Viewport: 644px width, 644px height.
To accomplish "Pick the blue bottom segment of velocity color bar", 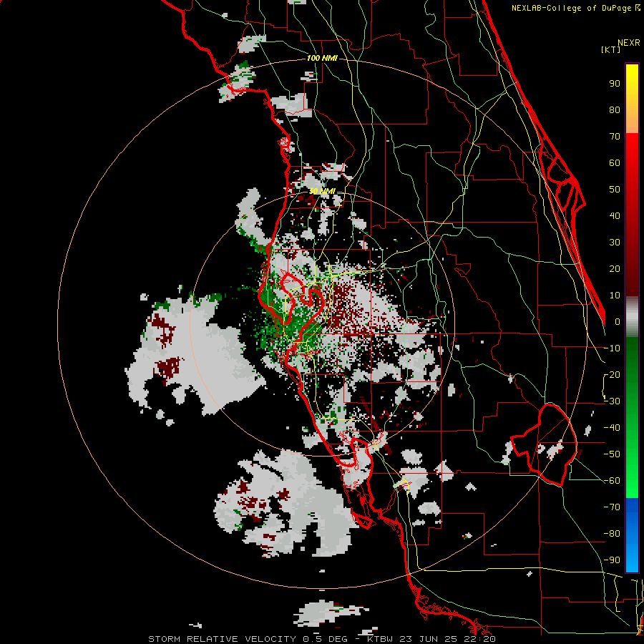I will pos(632,535).
